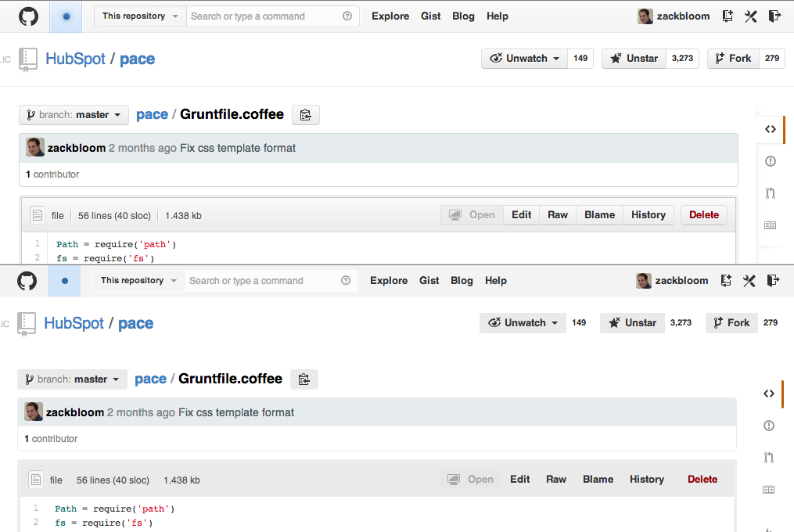Click stargazers count 3,273 in upper screenshot
Image resolution: width=794 pixels, height=532 pixels.
pyautogui.click(x=682, y=58)
